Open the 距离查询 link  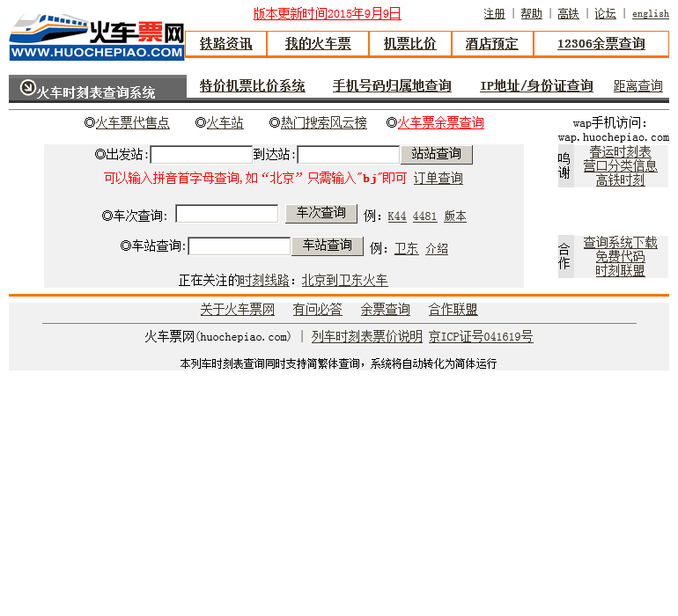637,86
